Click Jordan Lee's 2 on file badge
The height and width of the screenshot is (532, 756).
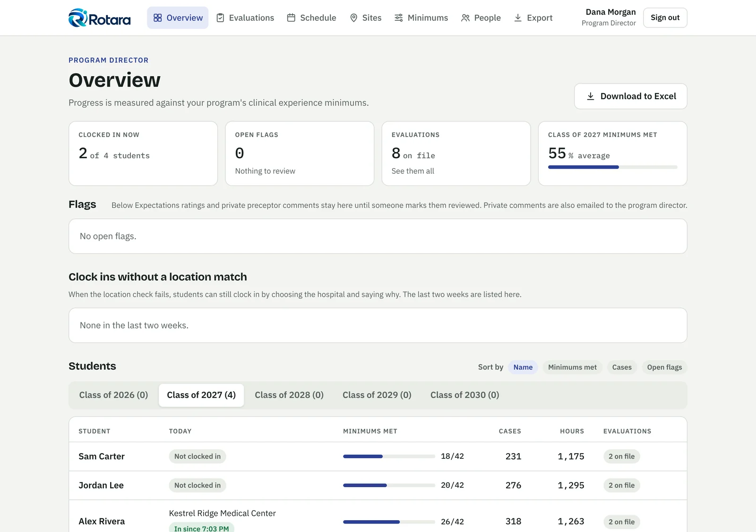click(621, 485)
